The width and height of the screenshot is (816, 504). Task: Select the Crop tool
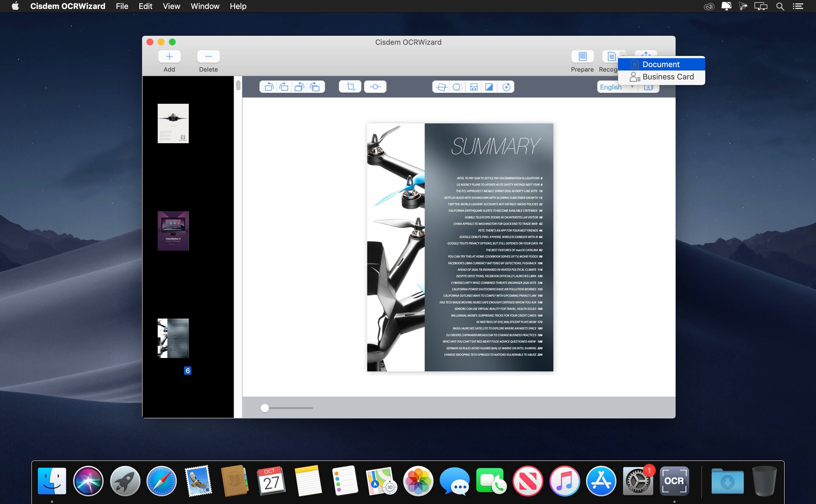tap(350, 87)
